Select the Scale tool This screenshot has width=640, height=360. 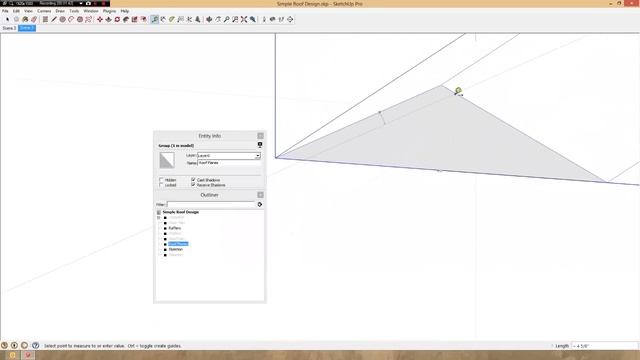click(134, 19)
